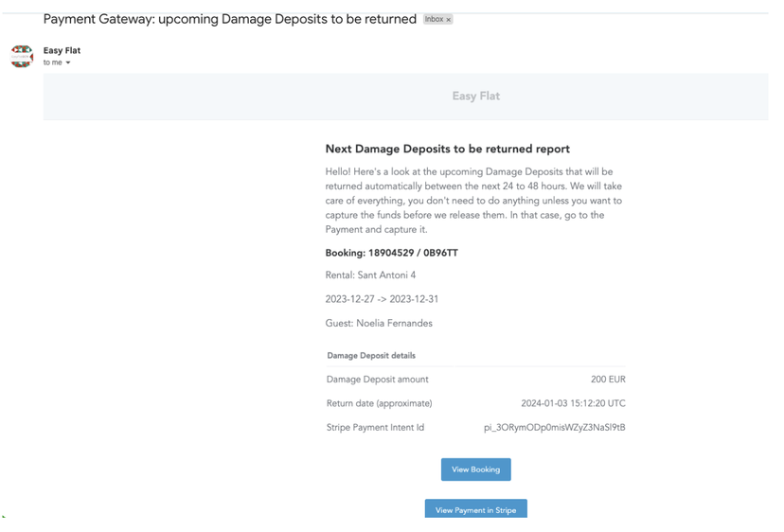Expand the 'to me' recipient details arrow
Viewport: 784px width, 532px height.
(x=68, y=63)
